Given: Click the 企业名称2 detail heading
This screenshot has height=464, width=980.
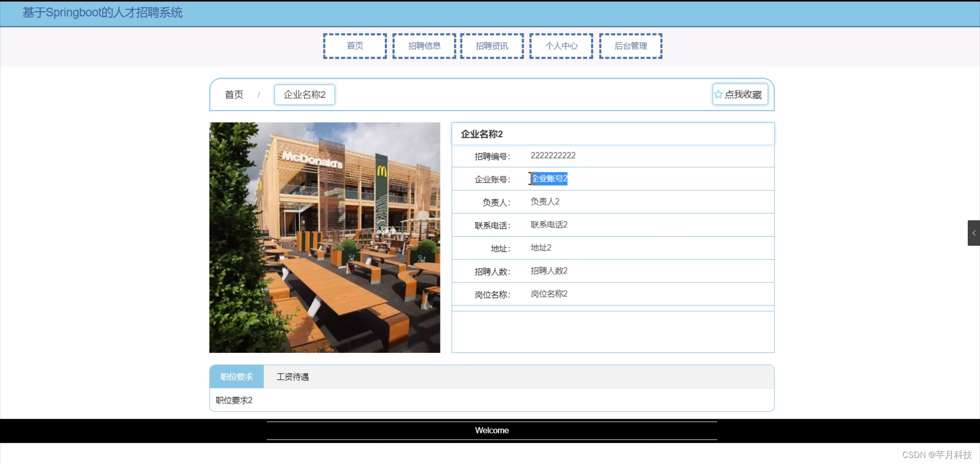Looking at the screenshot, I should click(482, 134).
